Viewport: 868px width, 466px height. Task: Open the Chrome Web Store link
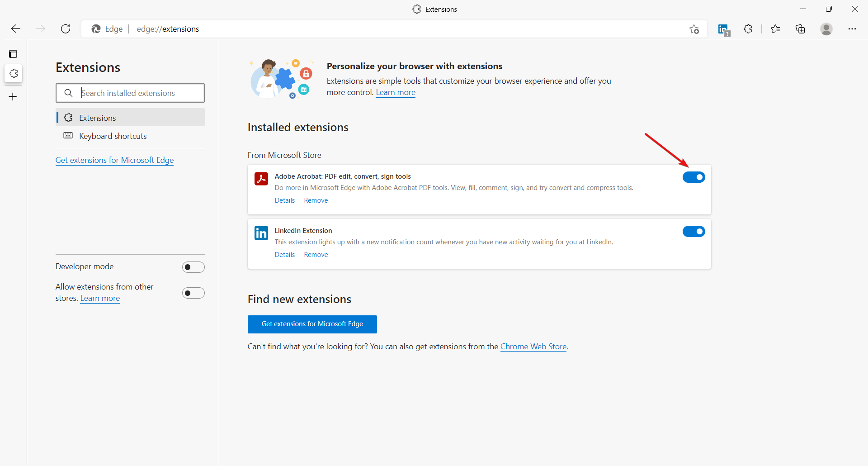(533, 347)
